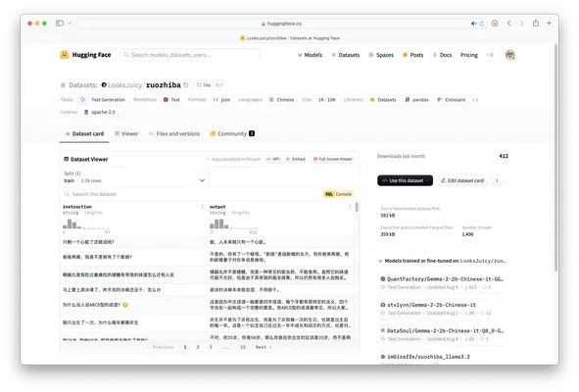Reload the page with the refresh icon
Screen dimensions: 579x392
(x=481, y=24)
